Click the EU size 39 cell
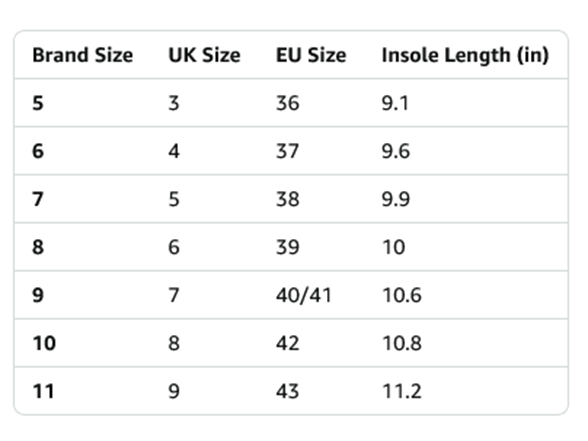 coord(288,247)
